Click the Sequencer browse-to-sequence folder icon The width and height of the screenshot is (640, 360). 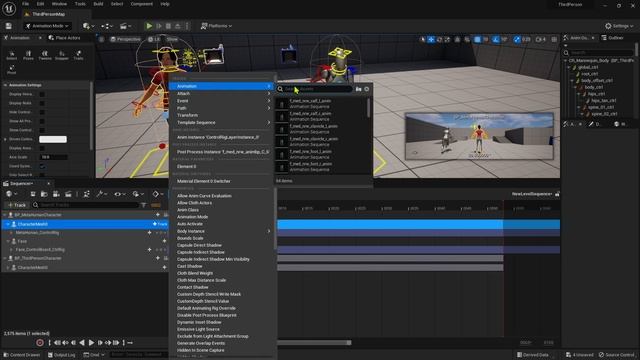point(44,194)
